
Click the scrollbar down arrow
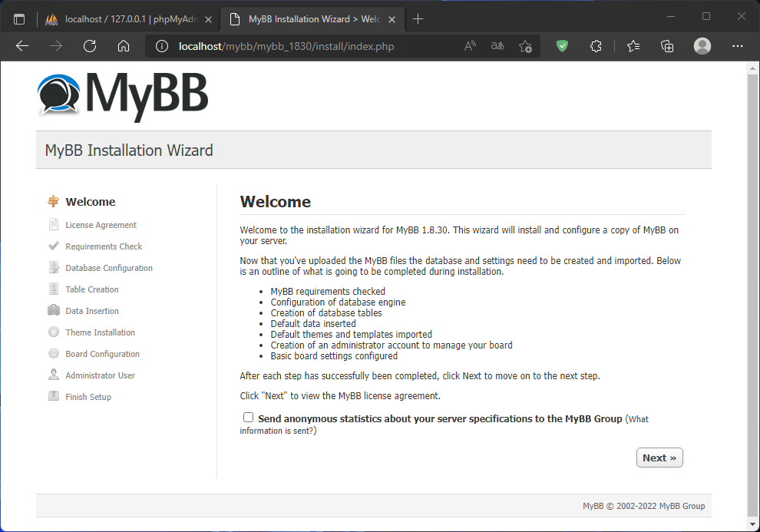(x=752, y=524)
